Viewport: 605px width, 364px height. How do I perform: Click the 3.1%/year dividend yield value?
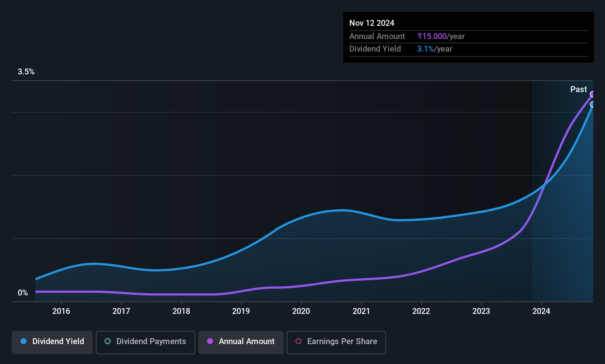coord(434,49)
